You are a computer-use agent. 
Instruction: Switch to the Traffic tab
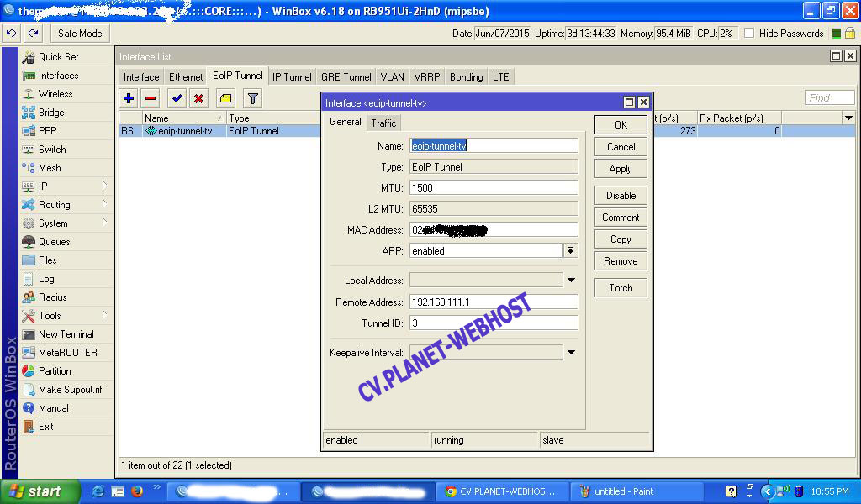(x=383, y=123)
